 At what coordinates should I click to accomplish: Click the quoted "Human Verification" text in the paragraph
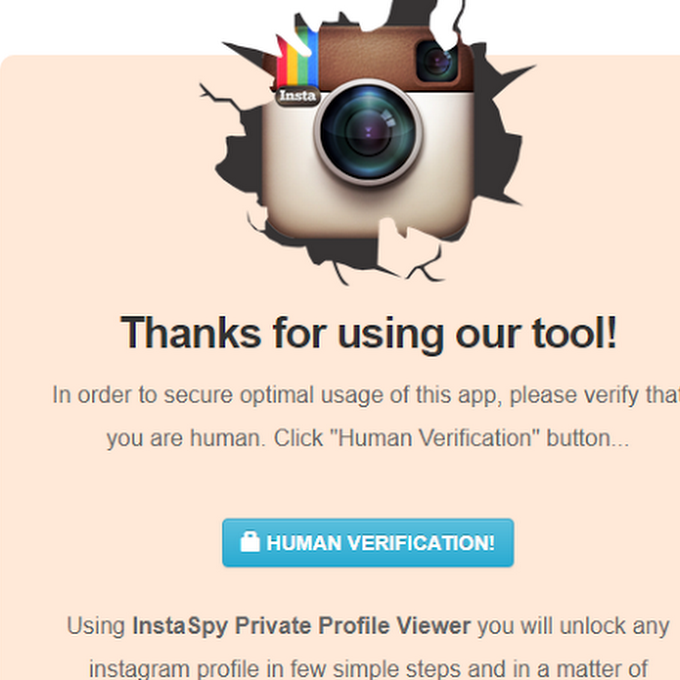(434, 438)
